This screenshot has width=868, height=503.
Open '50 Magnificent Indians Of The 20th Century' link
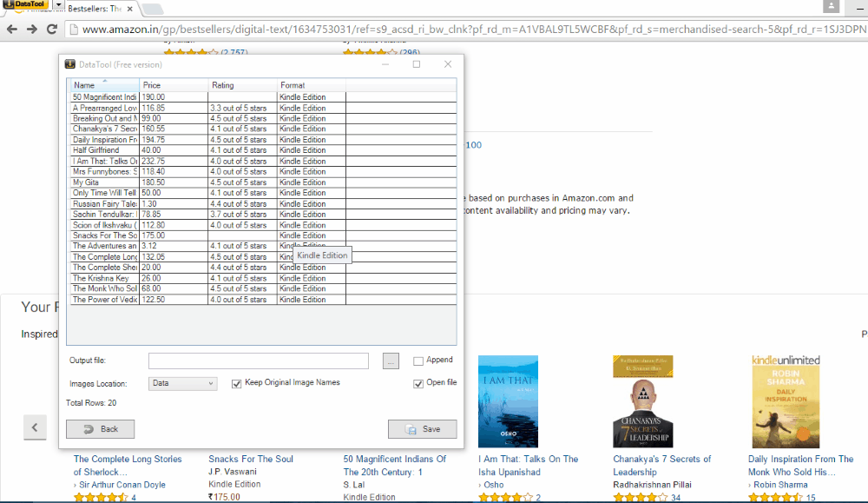[x=395, y=466]
